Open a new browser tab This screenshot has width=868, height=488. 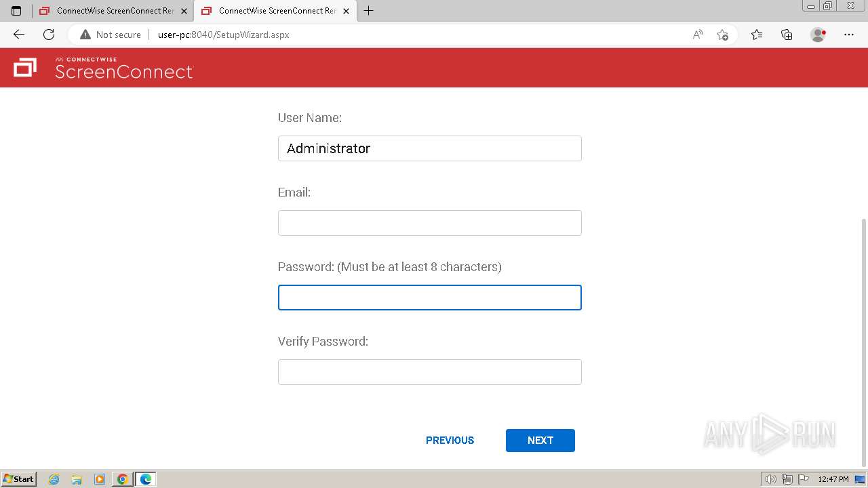(x=369, y=11)
